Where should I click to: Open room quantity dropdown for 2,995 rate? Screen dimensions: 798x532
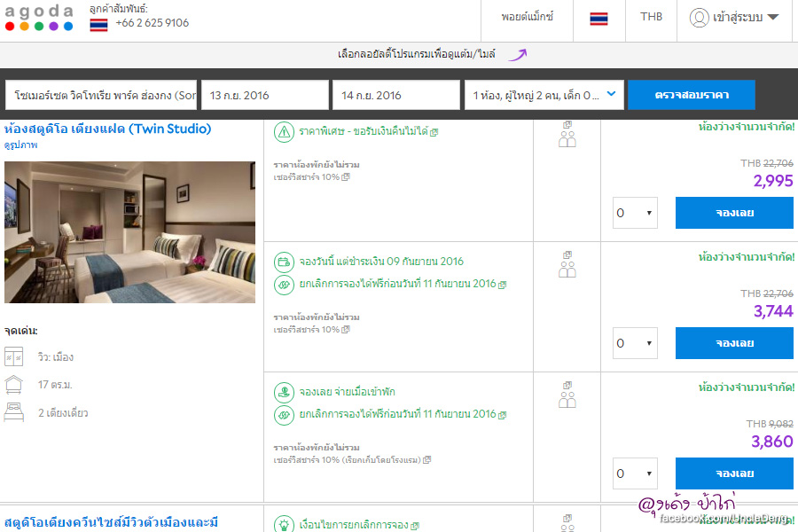click(x=635, y=213)
